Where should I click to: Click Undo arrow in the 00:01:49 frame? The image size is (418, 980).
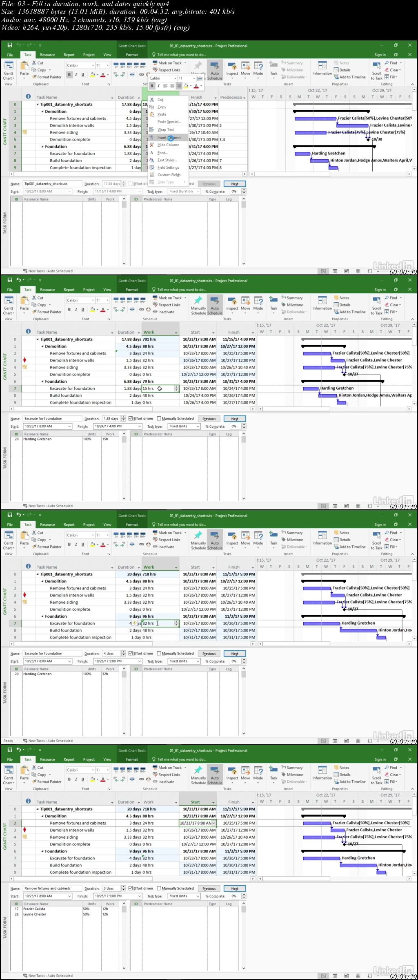pyautogui.click(x=19, y=280)
